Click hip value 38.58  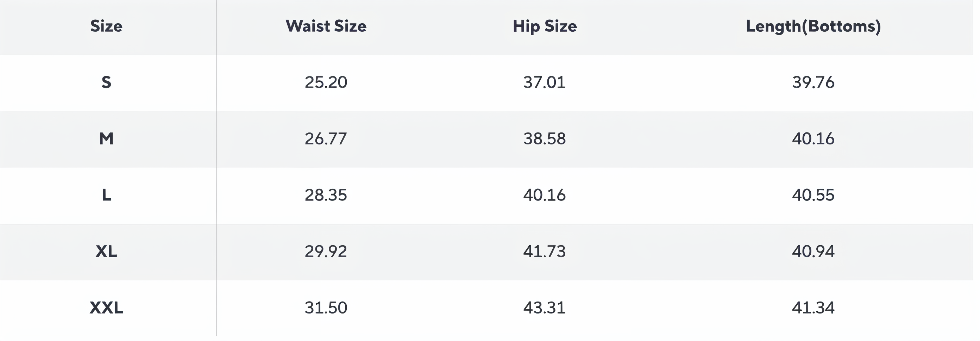click(x=545, y=138)
